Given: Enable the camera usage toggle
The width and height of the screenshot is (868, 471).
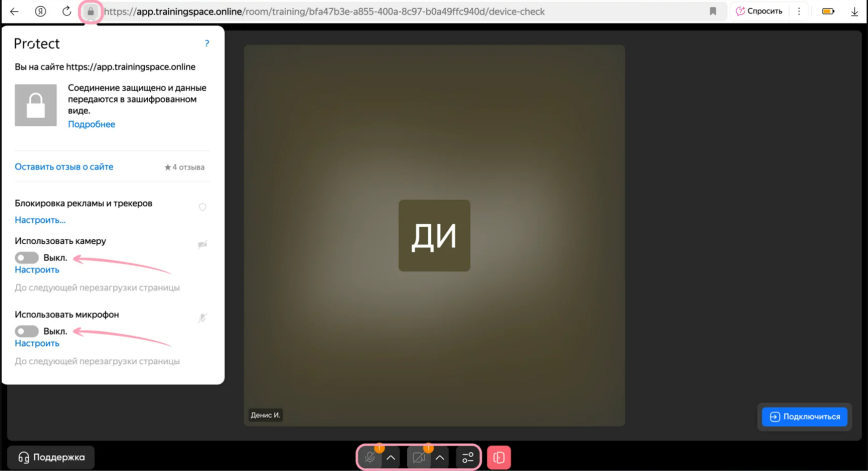Looking at the screenshot, I should pyautogui.click(x=27, y=258).
